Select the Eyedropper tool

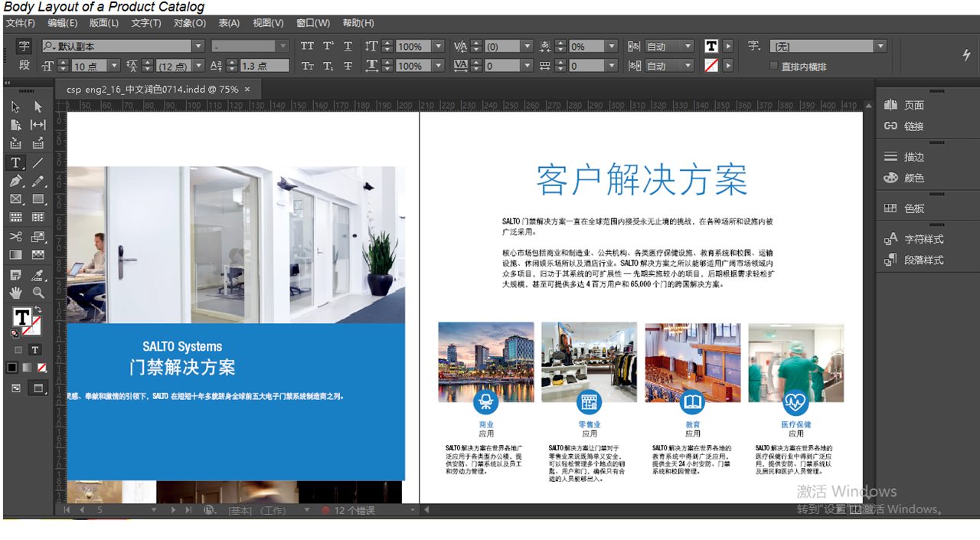tap(38, 274)
